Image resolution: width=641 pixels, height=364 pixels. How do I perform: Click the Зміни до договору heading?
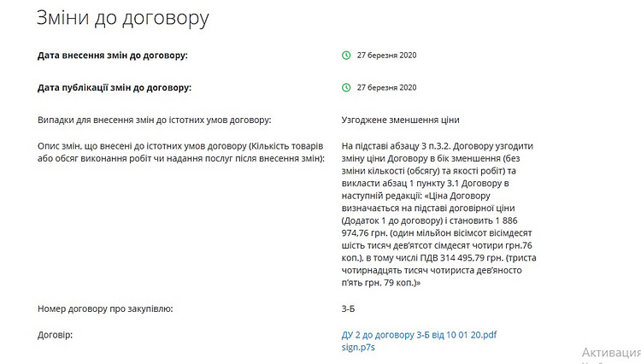click(x=122, y=18)
